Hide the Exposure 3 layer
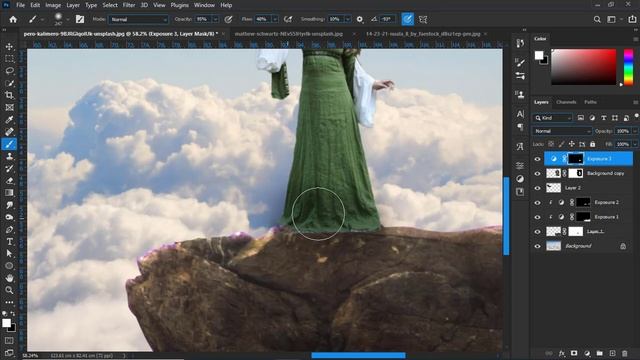This screenshot has width=640, height=360. coord(538,159)
